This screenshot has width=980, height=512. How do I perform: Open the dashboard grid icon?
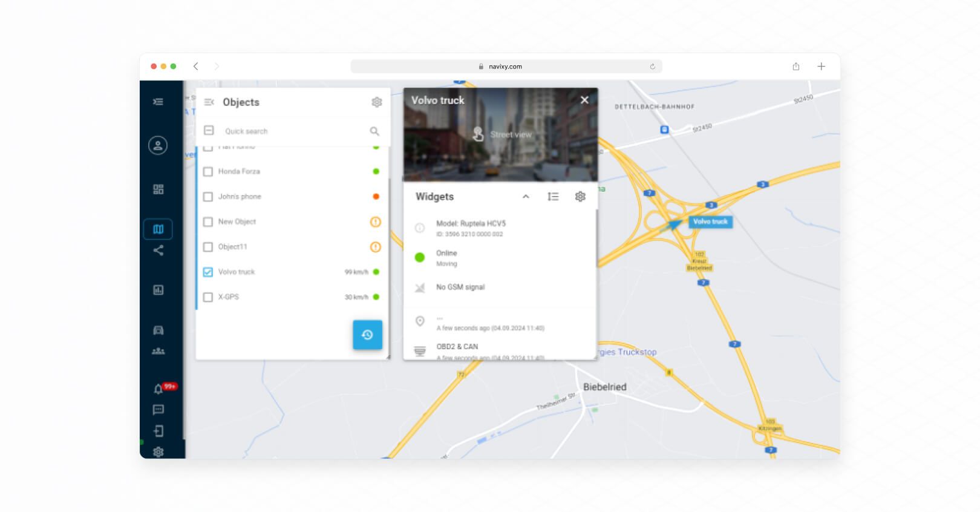(x=158, y=189)
